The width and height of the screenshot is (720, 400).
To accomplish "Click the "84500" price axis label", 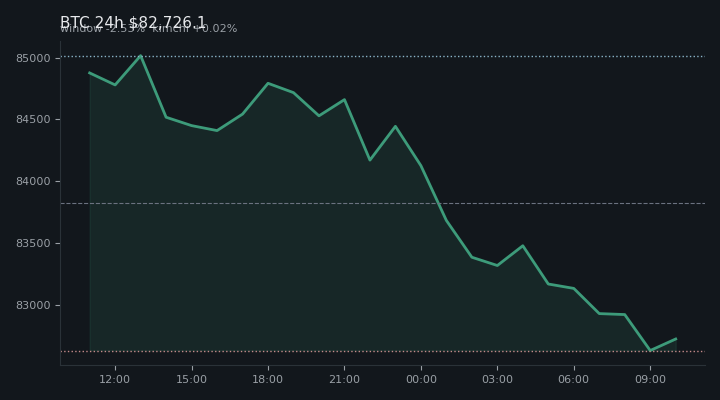I will tap(33, 119).
